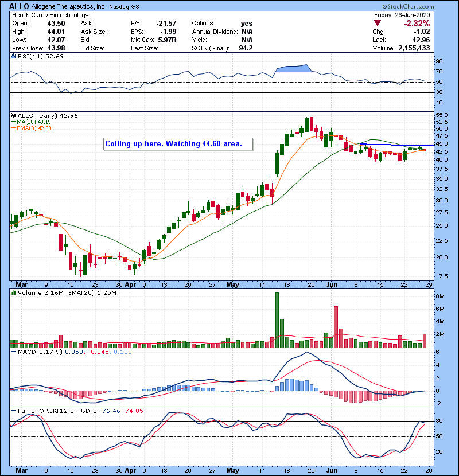
Task: Click the date Friday 26-Jun-2020
Action: click(402, 15)
